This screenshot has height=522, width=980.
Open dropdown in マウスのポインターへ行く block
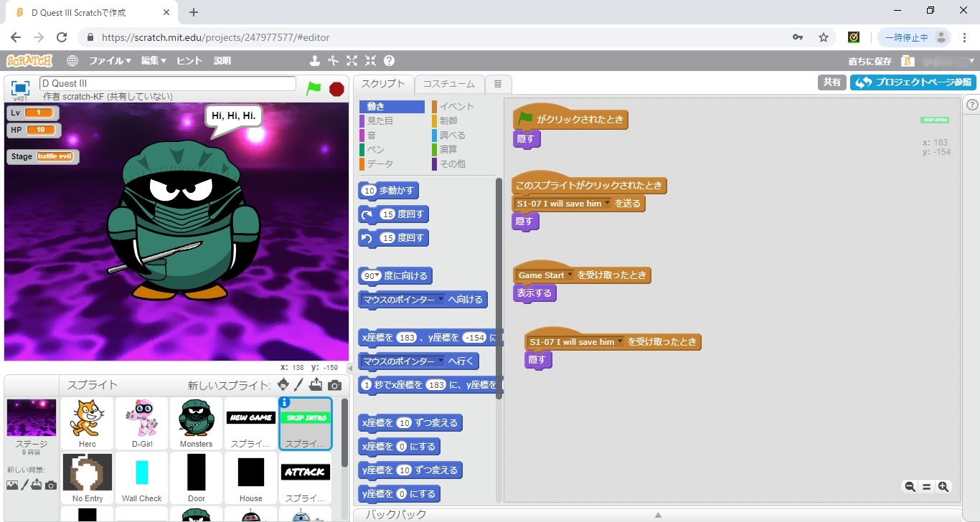coord(441,361)
